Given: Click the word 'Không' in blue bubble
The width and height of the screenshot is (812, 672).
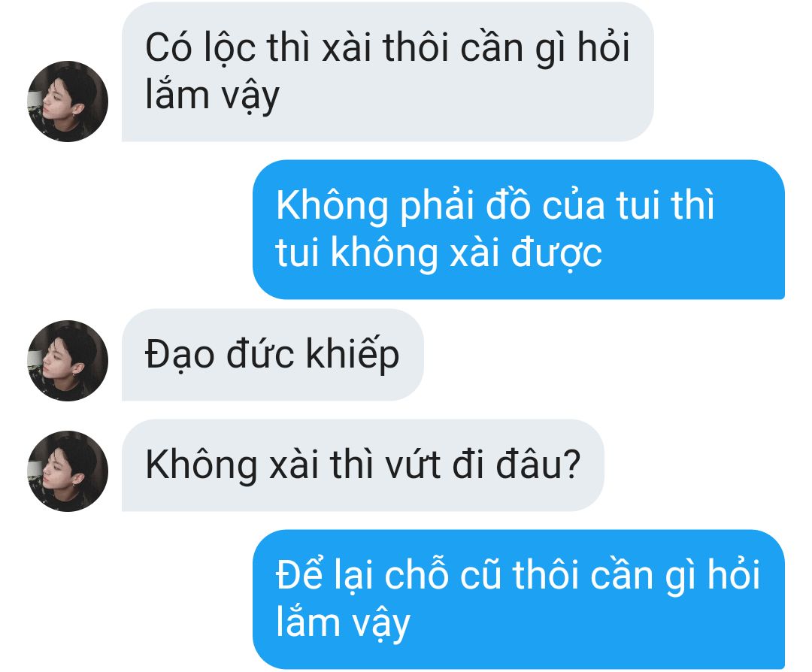Looking at the screenshot, I should (x=332, y=205).
